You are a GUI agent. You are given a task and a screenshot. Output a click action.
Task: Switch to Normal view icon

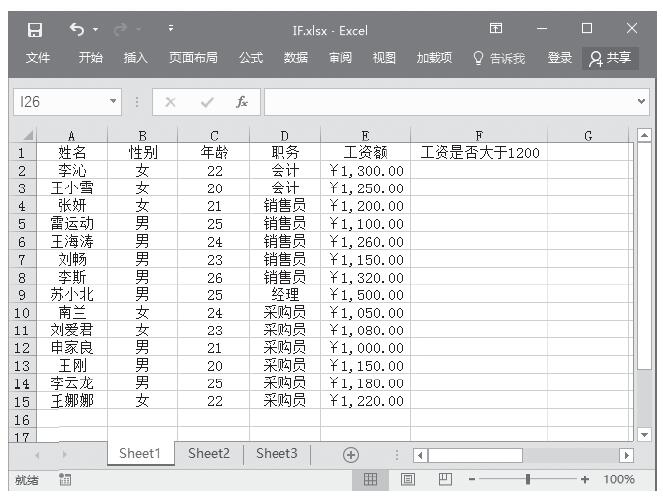tap(370, 480)
